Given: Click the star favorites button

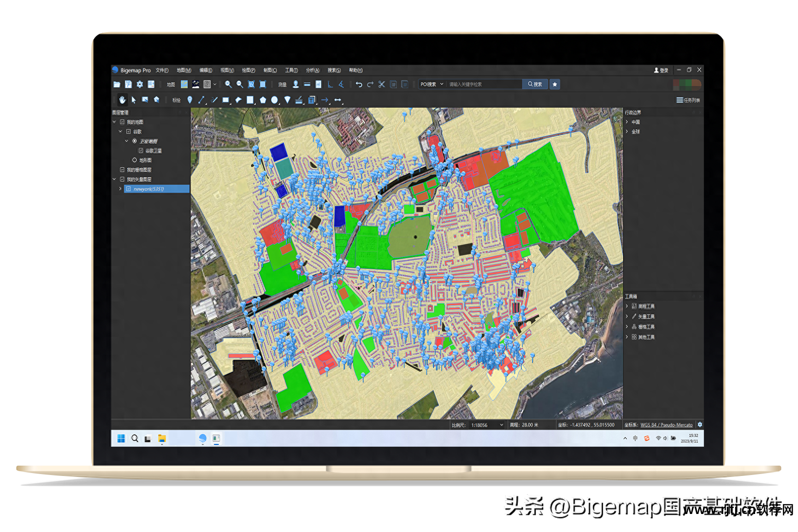Looking at the screenshot, I should (554, 84).
